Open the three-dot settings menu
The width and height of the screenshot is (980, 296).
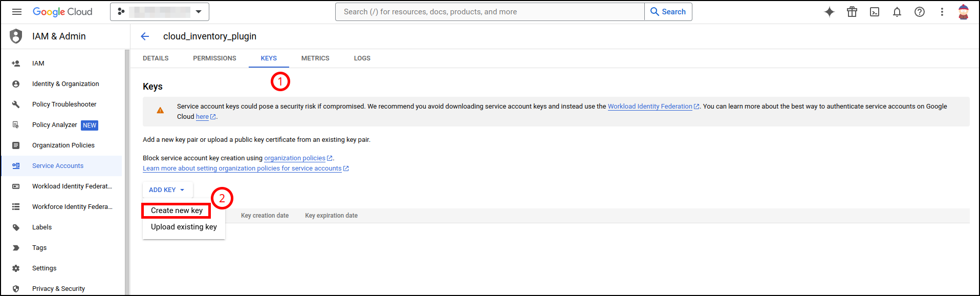[942, 12]
